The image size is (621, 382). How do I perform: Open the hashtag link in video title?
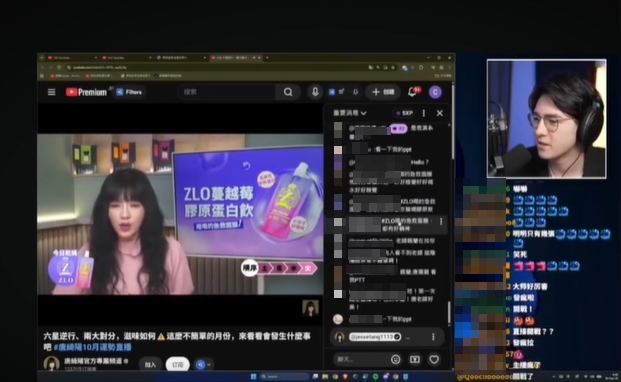point(92,347)
